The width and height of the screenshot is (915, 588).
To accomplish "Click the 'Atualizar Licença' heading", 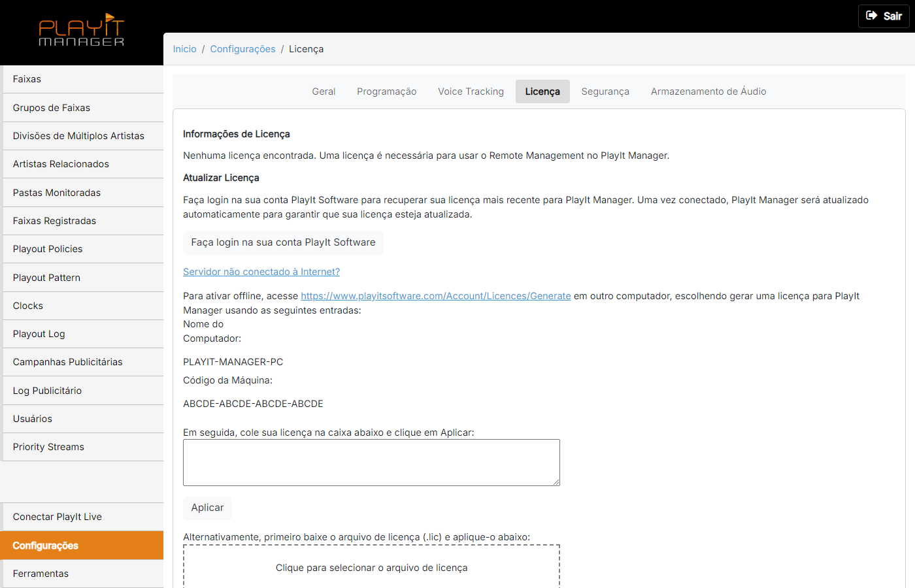I will pos(221,178).
